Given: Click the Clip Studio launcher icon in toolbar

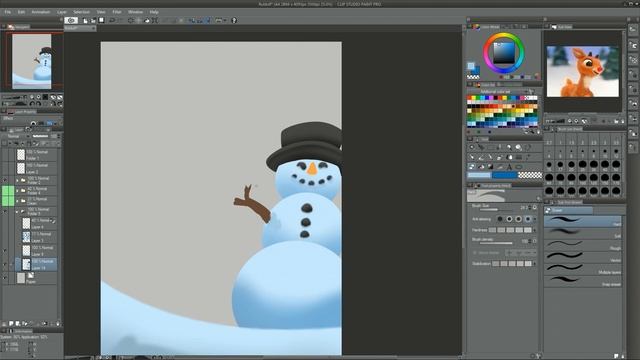Looking at the screenshot, I should [71, 20].
